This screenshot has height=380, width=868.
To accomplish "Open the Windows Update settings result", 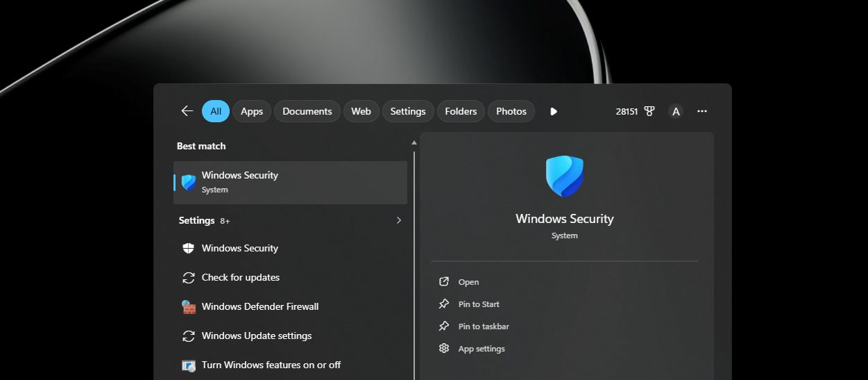I will (290, 336).
